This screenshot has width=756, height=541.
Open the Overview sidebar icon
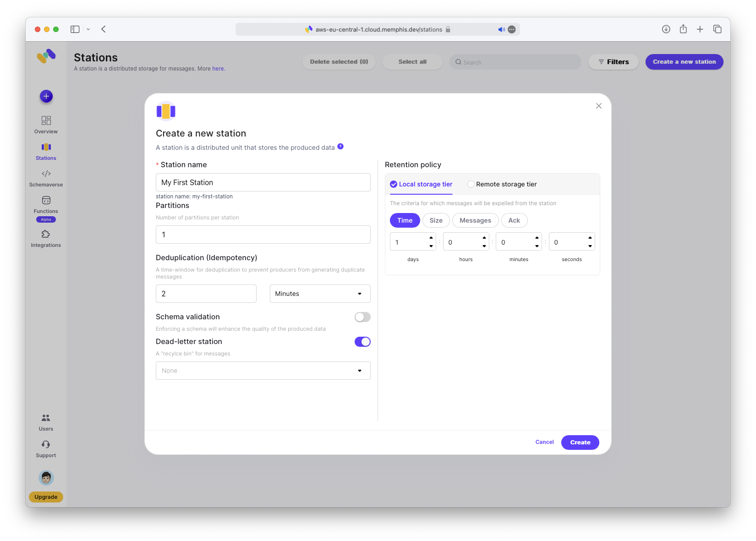click(x=46, y=120)
